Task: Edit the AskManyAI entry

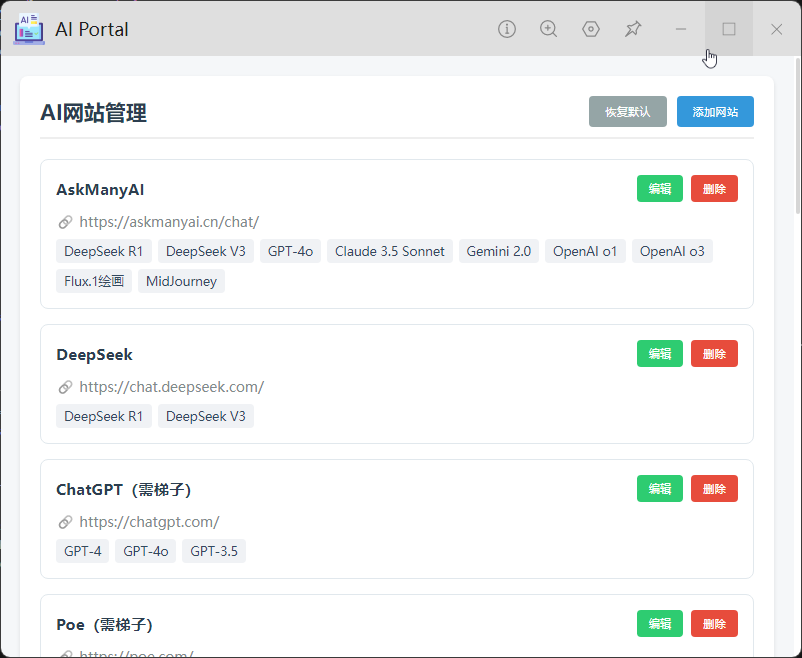Action: point(660,189)
